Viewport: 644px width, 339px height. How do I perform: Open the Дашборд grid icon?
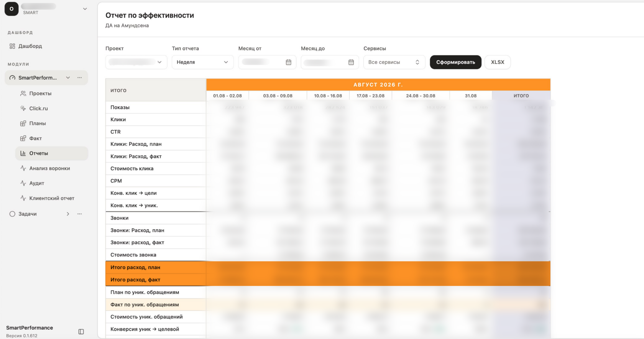pos(12,46)
